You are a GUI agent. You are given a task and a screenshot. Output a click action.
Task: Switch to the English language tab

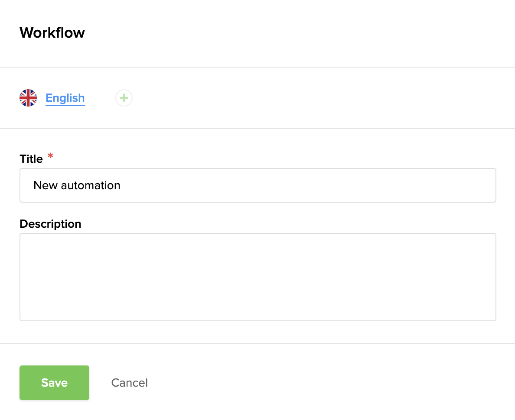coord(65,98)
